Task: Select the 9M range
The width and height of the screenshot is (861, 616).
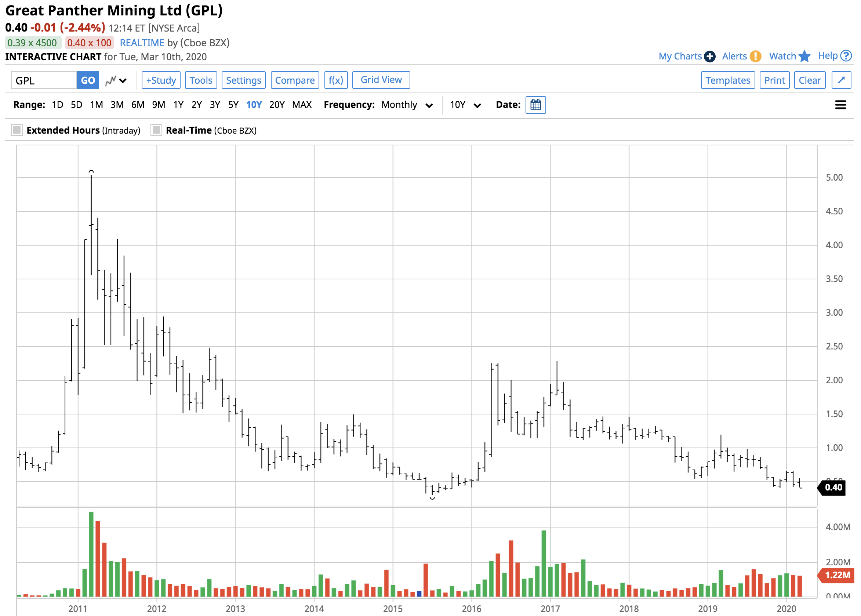Action: 159,105
